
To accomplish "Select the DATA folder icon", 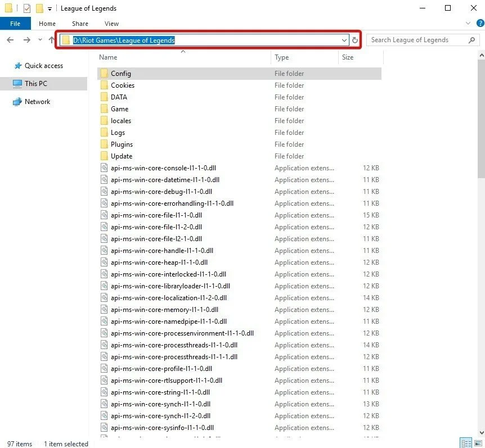I will pos(104,97).
